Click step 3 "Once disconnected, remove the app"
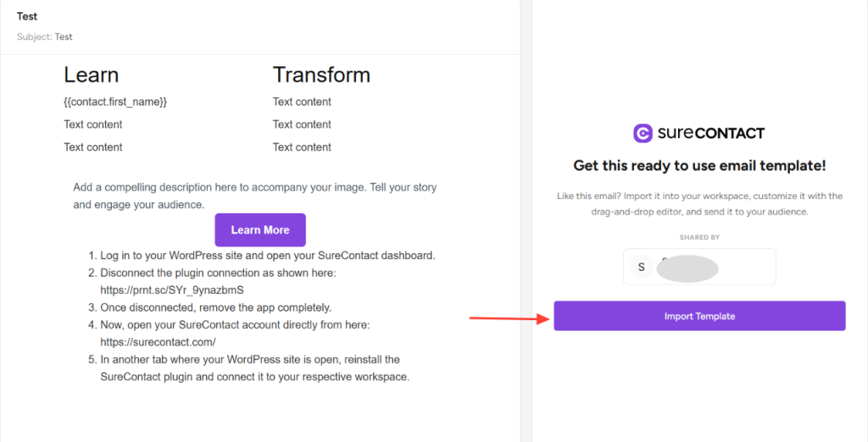This screenshot has height=442, width=868. click(215, 307)
